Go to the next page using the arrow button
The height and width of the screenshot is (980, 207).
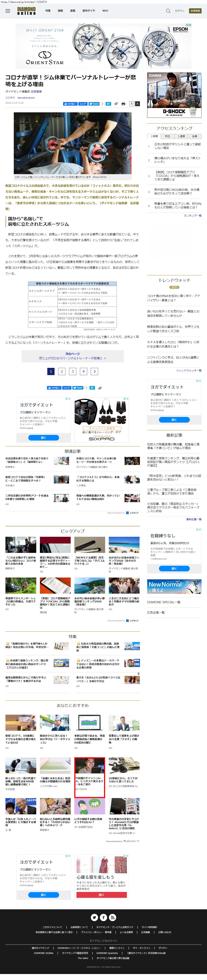click(x=94, y=371)
